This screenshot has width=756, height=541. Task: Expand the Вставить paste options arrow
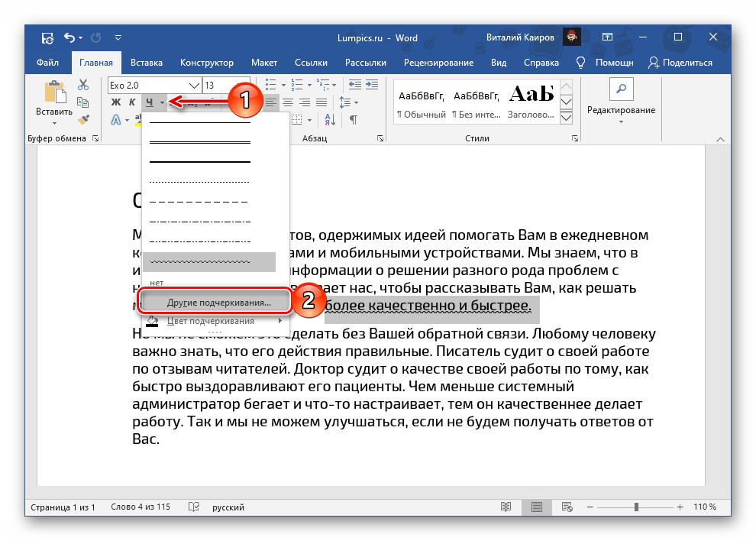54,124
